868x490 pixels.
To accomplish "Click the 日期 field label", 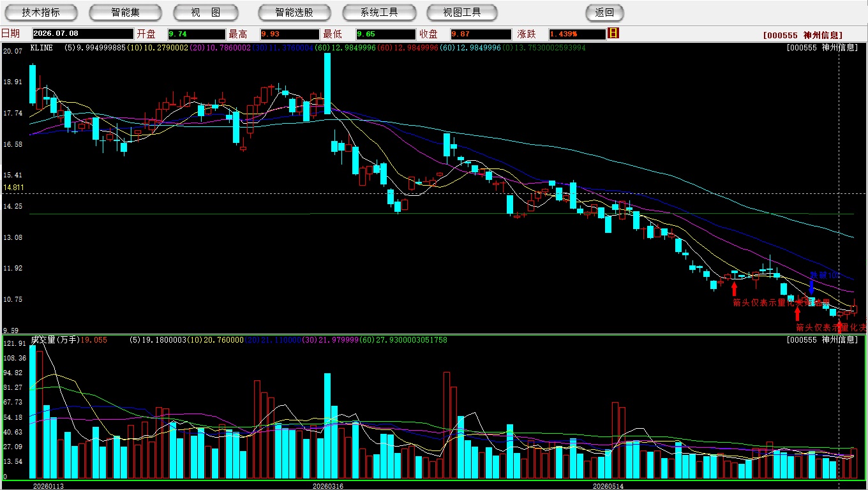I will click(x=10, y=34).
